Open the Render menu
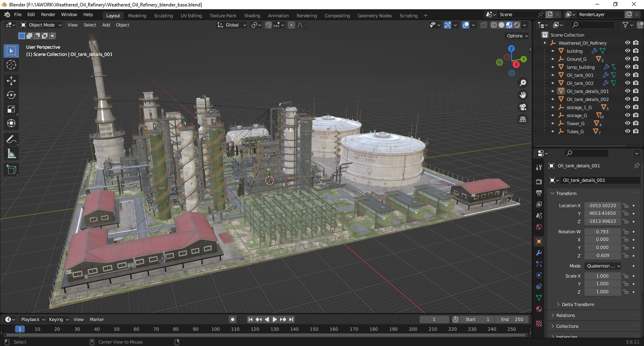Viewport: 644px width, 346px height. [x=48, y=14]
